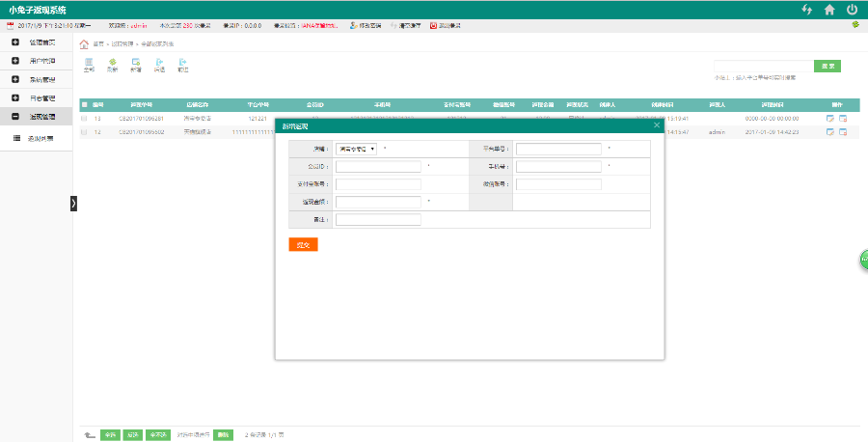Click platform number 121221 in row 13
The height and width of the screenshot is (442, 868).
pos(258,119)
